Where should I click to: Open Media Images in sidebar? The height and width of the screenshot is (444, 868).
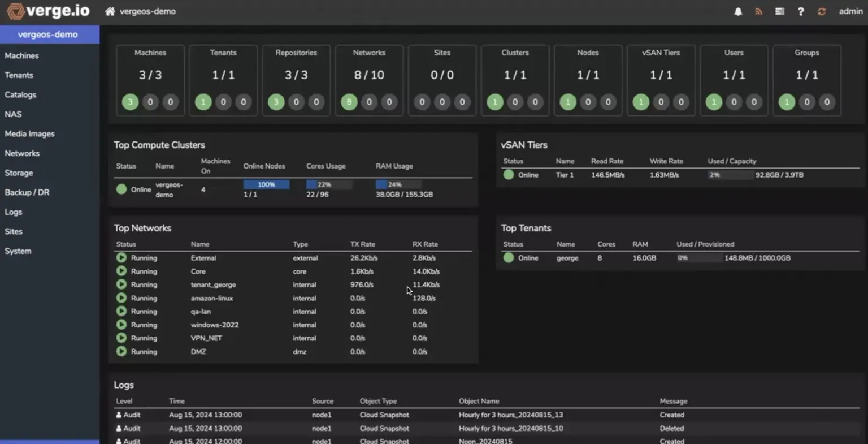29,133
